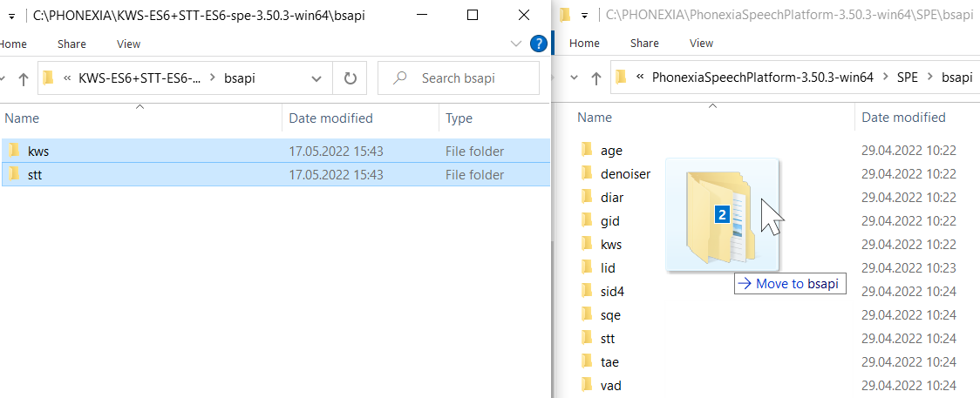
Task: Click in the Search bsapi field
Action: (x=459, y=78)
